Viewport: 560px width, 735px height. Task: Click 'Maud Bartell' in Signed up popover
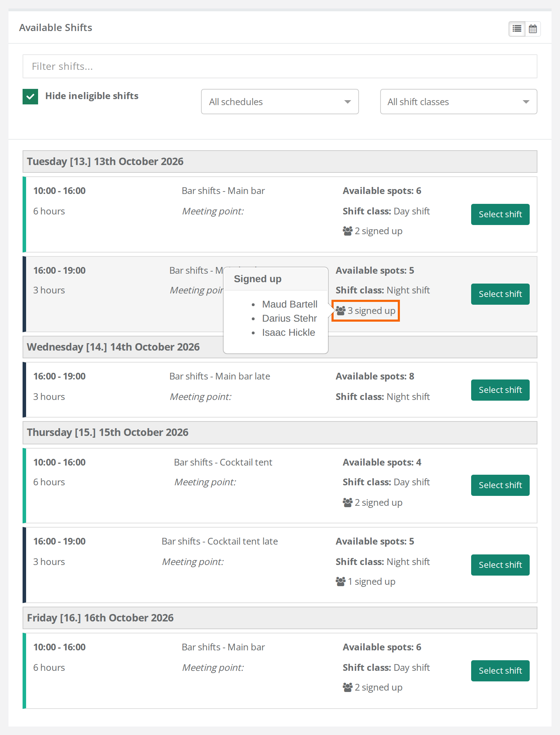tap(290, 304)
